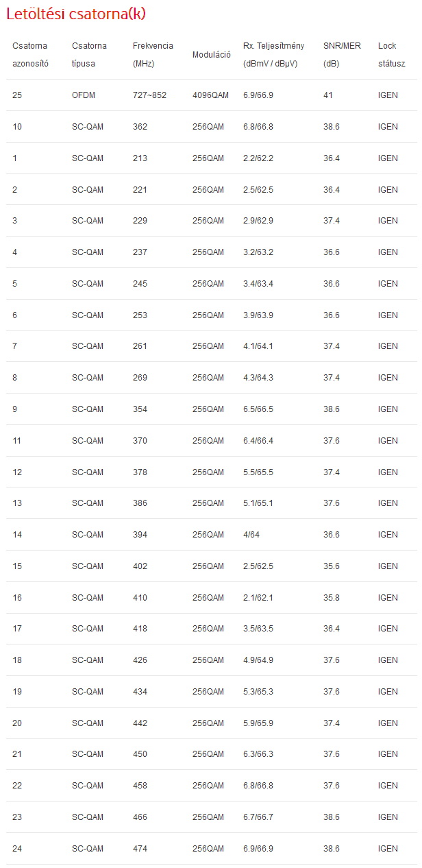Screen dimensions: 422x868
Task: Select the OFDM channel type cell
Action: point(84,95)
